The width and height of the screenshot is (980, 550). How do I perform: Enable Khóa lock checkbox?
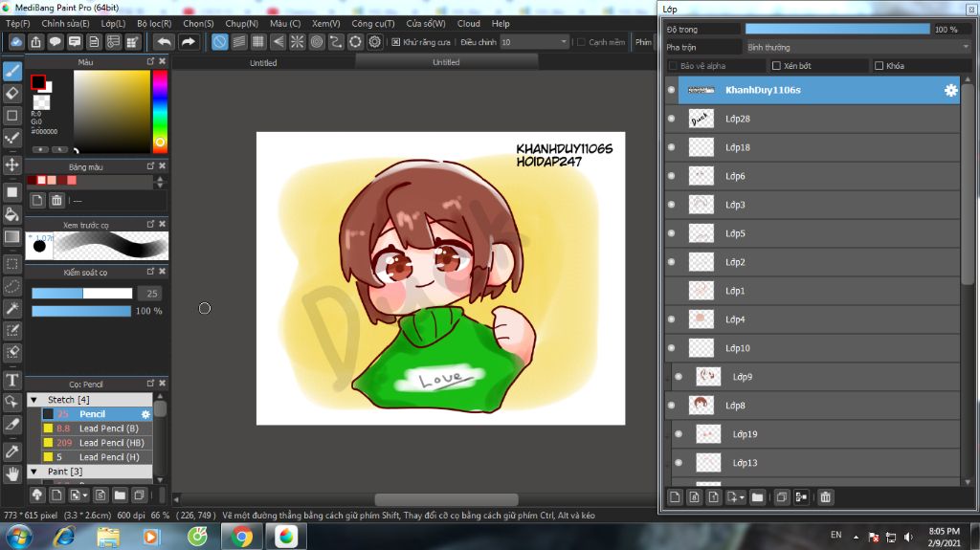(879, 66)
